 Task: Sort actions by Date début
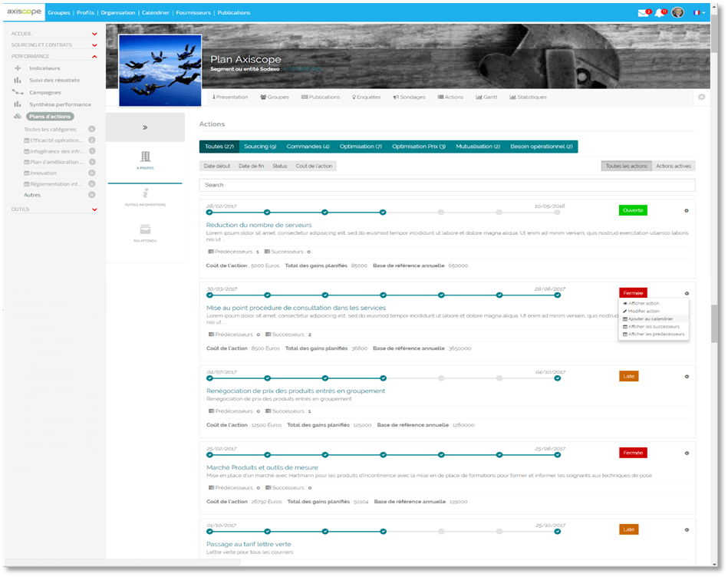pos(217,167)
